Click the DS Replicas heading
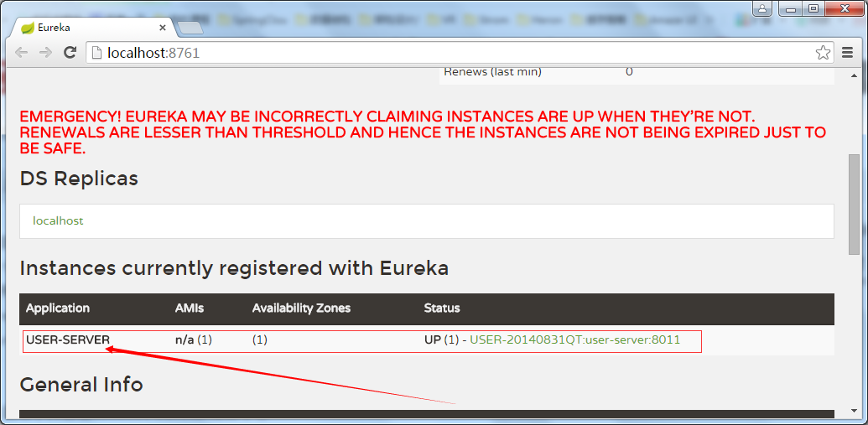 79,179
